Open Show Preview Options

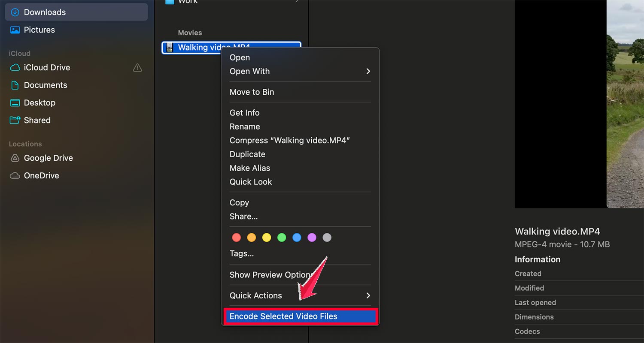(270, 274)
